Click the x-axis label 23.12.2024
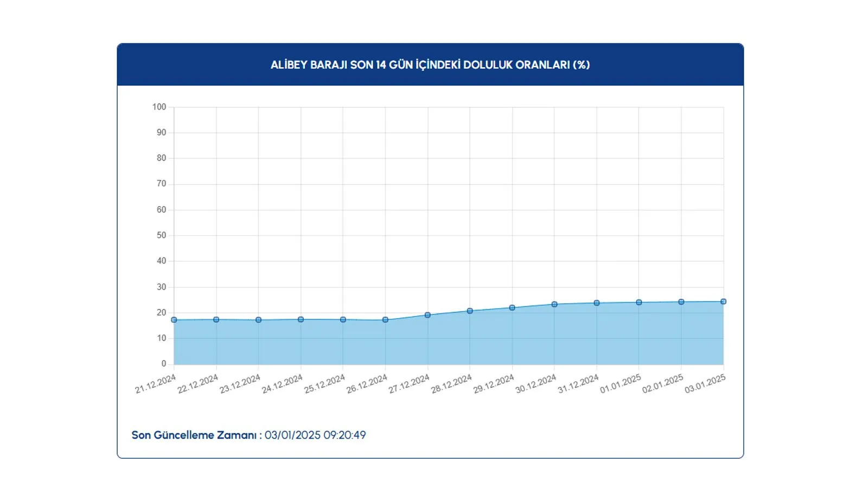The image size is (868, 488). (x=240, y=384)
